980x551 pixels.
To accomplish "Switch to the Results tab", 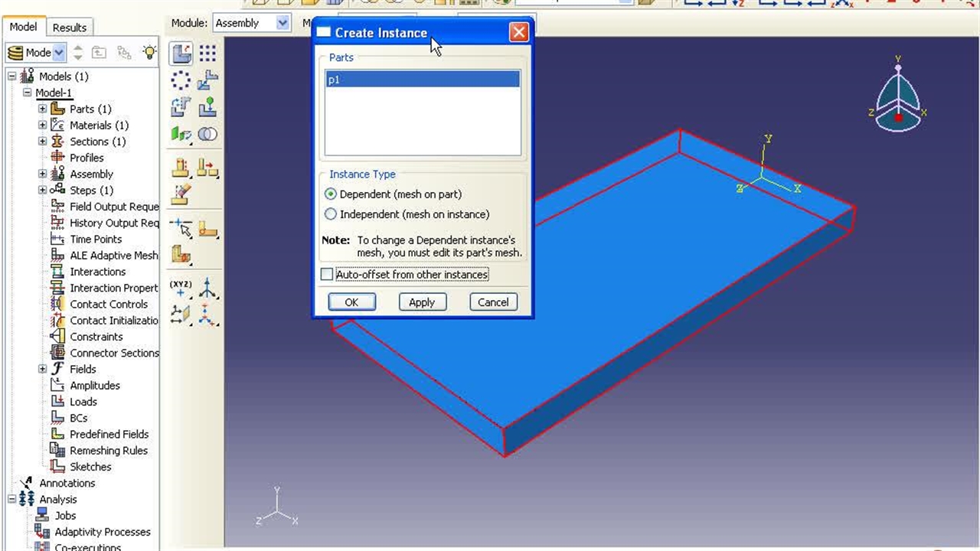I will 70,28.
